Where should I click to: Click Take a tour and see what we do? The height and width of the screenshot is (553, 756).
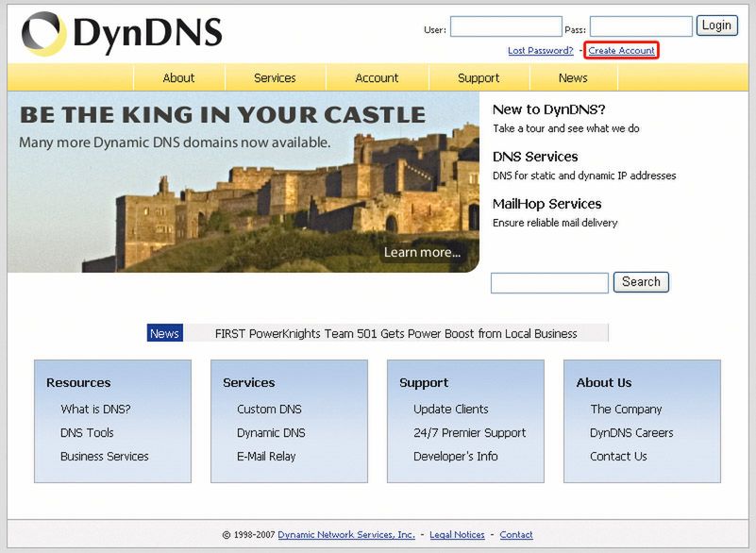click(x=566, y=128)
